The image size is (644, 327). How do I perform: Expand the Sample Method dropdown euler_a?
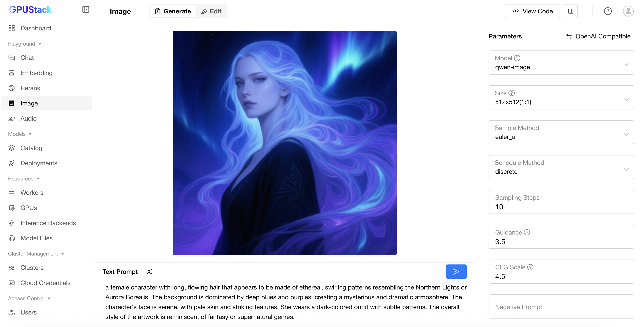coord(561,132)
